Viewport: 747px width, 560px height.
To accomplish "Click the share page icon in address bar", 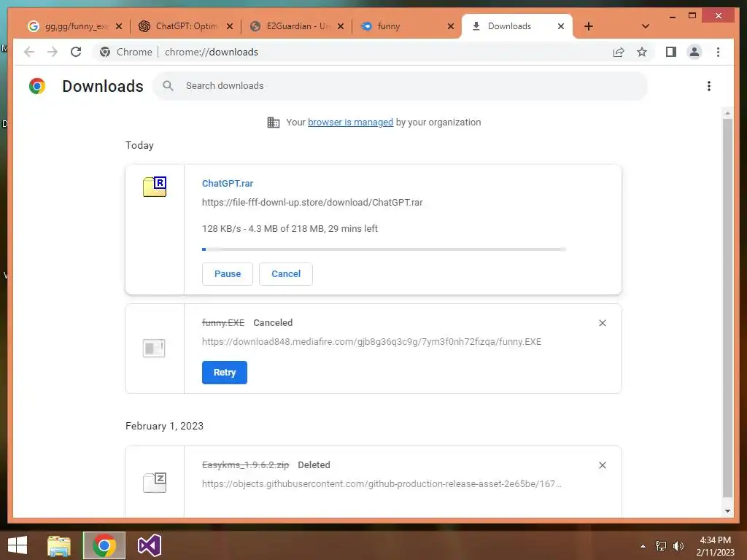I will (x=619, y=52).
